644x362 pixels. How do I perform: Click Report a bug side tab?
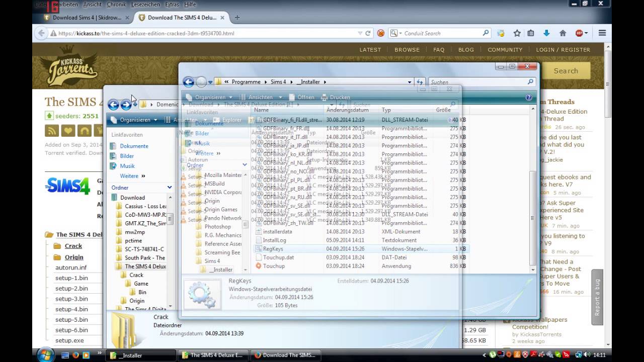(597, 297)
